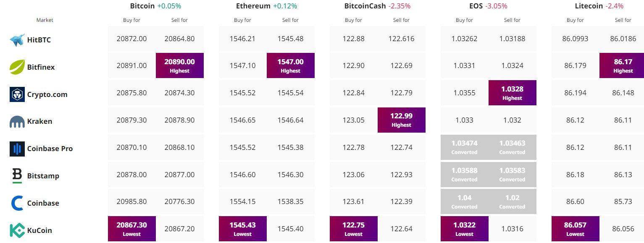Select Kraken highest BitcoinCash sell 122.99 cell

tap(402, 120)
